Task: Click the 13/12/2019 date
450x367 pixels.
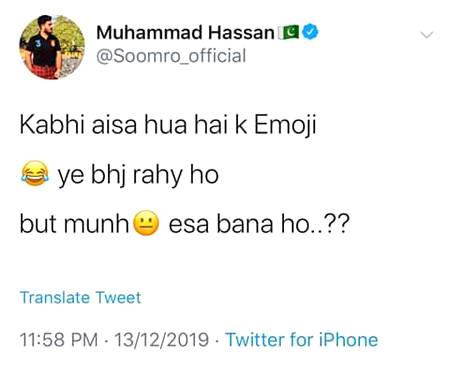Action: pos(162,340)
